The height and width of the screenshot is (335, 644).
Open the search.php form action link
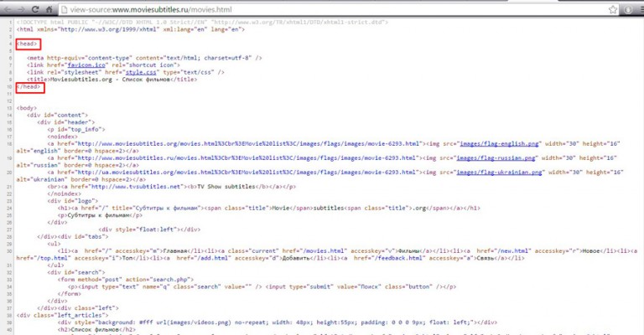(x=170, y=278)
